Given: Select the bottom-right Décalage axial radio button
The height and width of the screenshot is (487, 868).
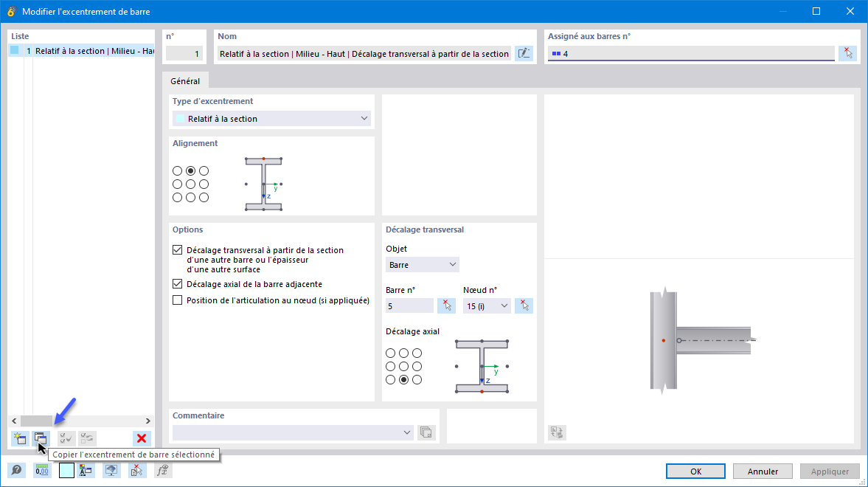Looking at the screenshot, I should pyautogui.click(x=417, y=379).
